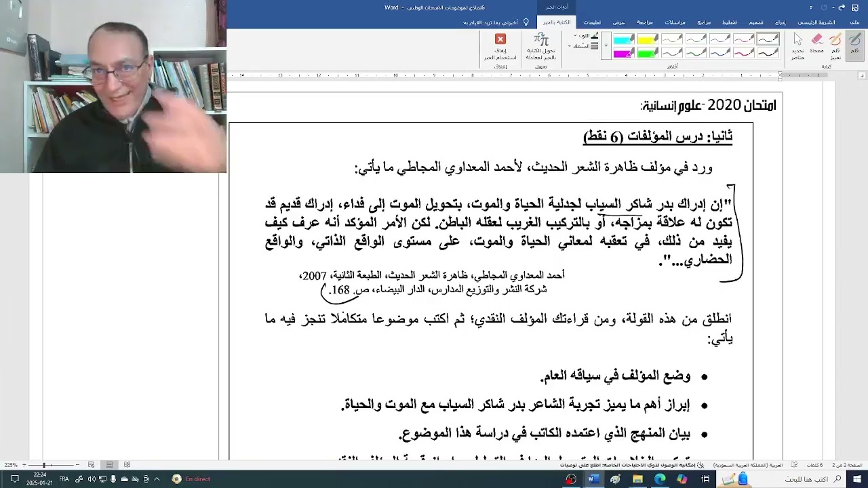Click the Undo arrow in quick access
The height and width of the screenshot is (488, 868).
coord(842,7)
